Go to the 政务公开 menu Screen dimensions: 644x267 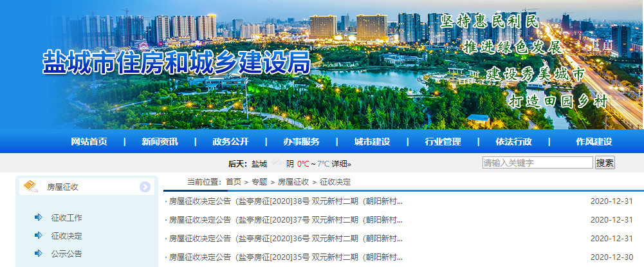pyautogui.click(x=230, y=142)
